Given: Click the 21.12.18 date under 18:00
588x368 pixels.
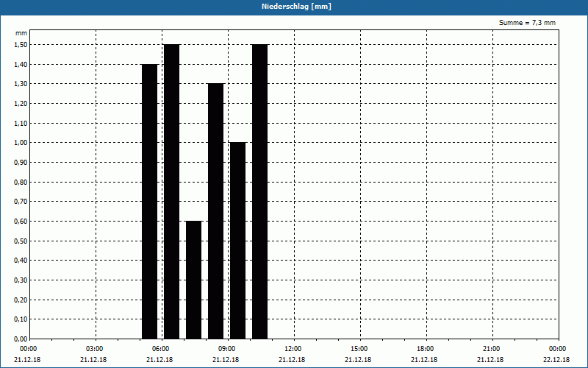Looking at the screenshot, I should pos(424,360).
